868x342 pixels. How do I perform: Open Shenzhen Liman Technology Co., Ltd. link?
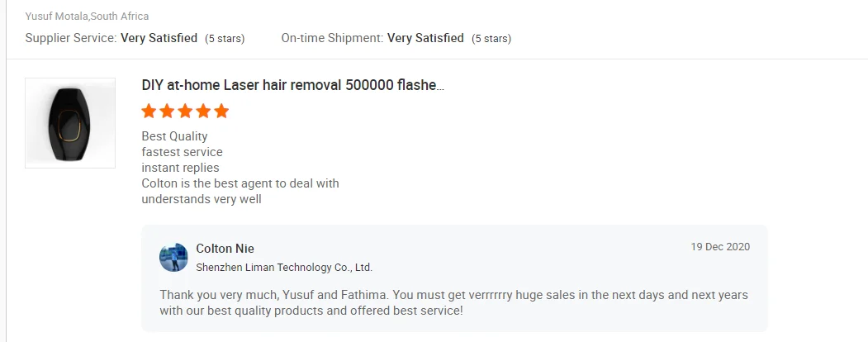284,267
